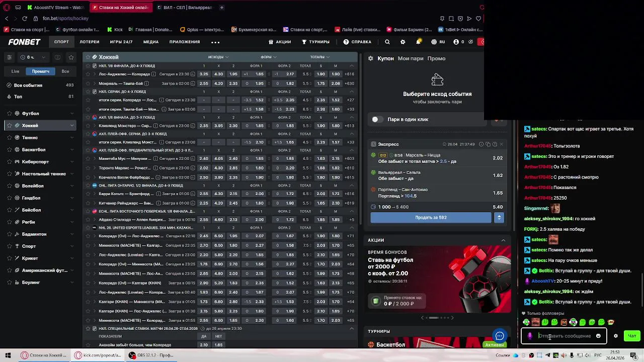
Task: Open emoji picker in chat input
Action: click(598, 336)
